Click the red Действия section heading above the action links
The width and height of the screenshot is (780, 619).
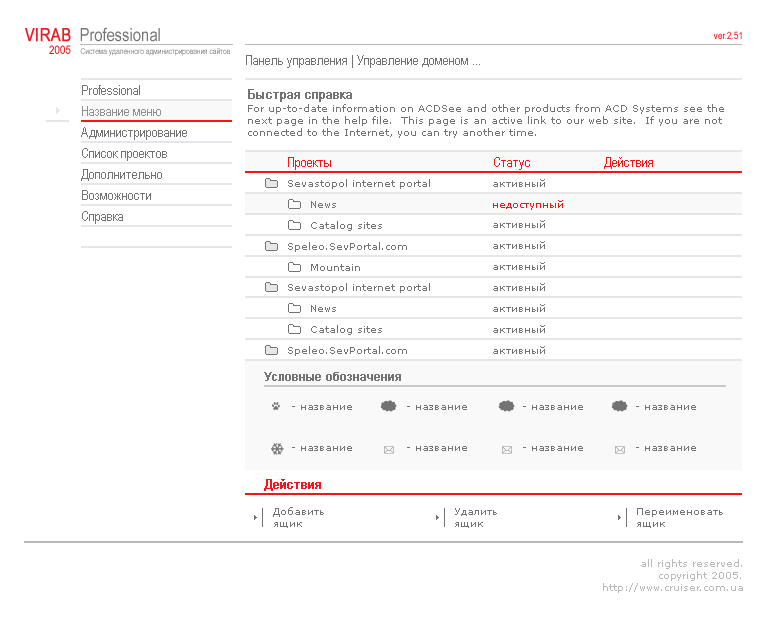tap(292, 484)
